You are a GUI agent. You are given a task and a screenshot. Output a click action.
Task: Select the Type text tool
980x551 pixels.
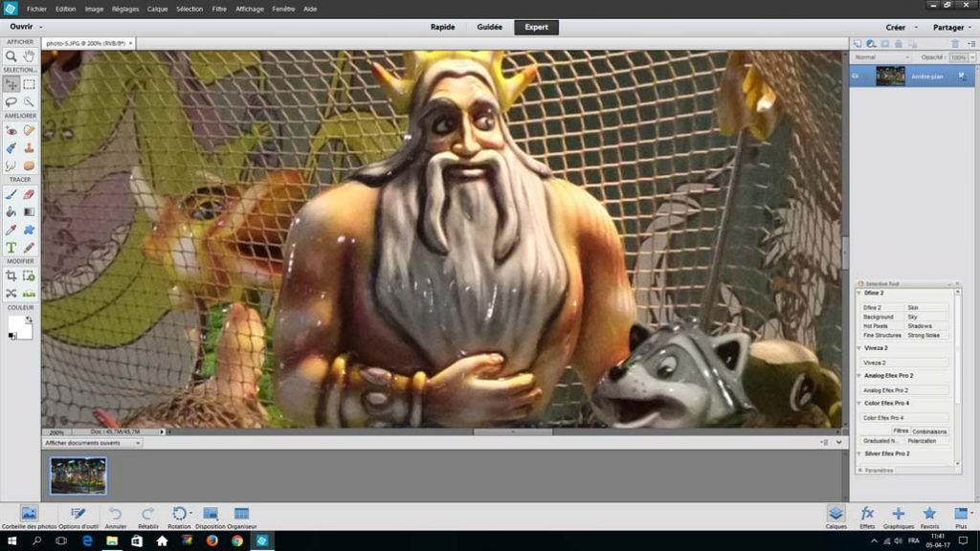click(x=11, y=248)
